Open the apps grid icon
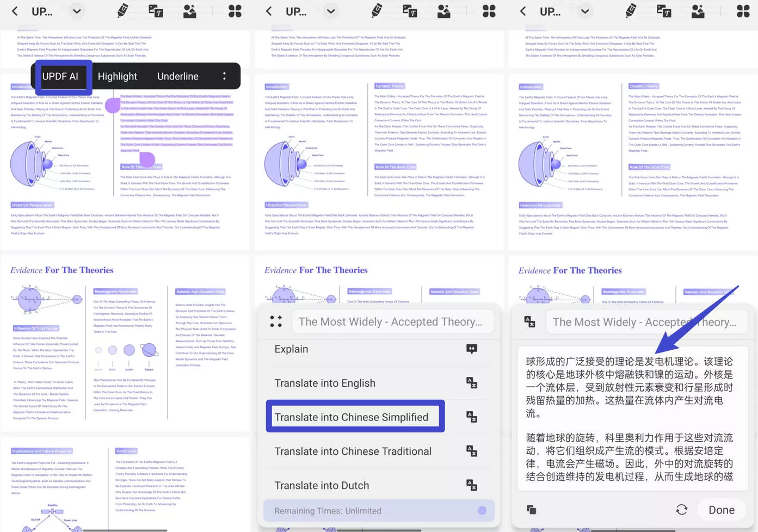The image size is (758, 532). 235,11
